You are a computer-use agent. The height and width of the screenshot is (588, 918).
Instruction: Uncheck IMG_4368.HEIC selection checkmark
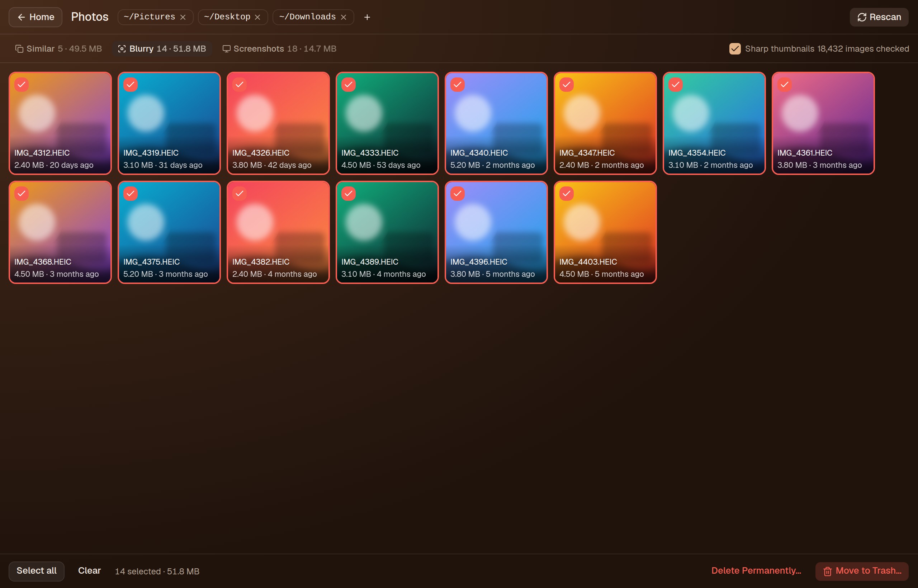(22, 194)
